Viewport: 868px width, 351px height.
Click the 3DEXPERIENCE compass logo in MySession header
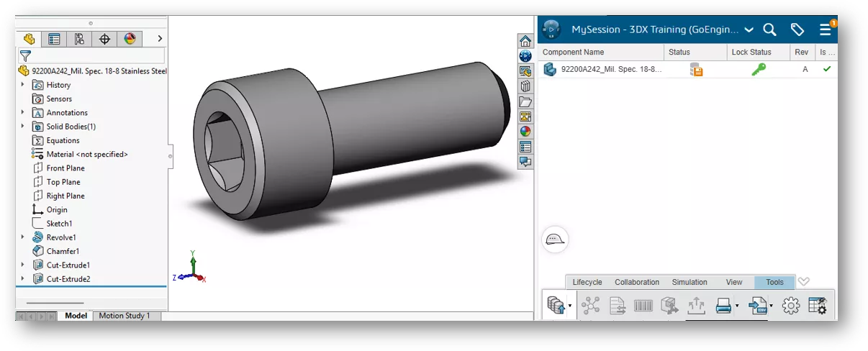coord(551,29)
